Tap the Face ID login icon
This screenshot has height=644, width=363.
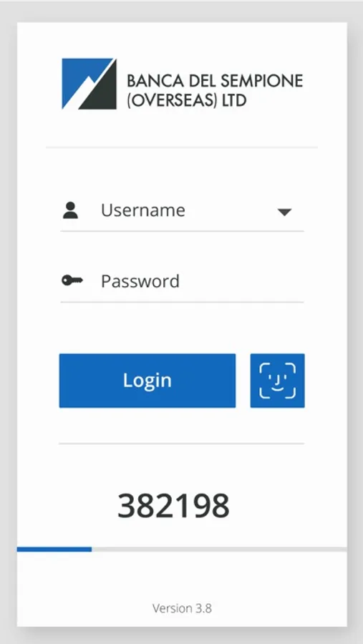click(x=278, y=381)
